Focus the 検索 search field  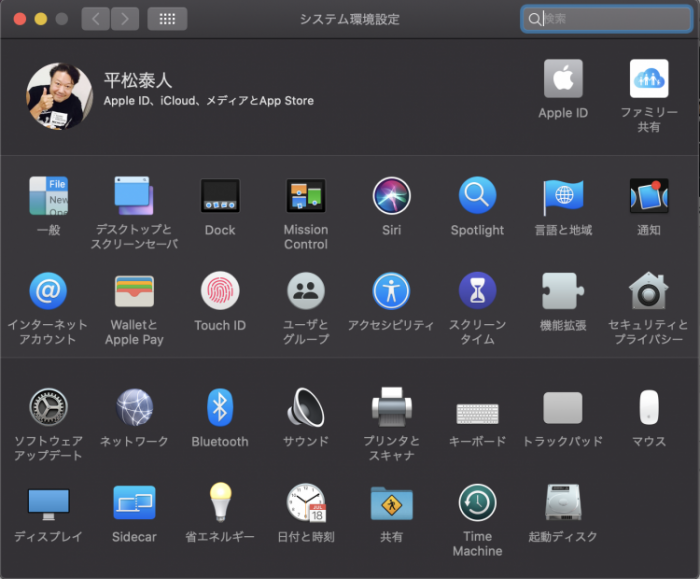tap(606, 19)
